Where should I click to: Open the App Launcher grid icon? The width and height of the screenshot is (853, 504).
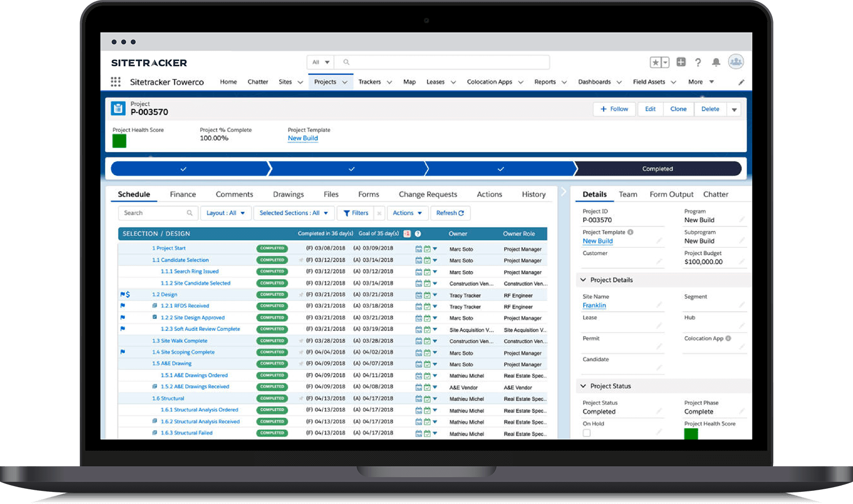(115, 82)
